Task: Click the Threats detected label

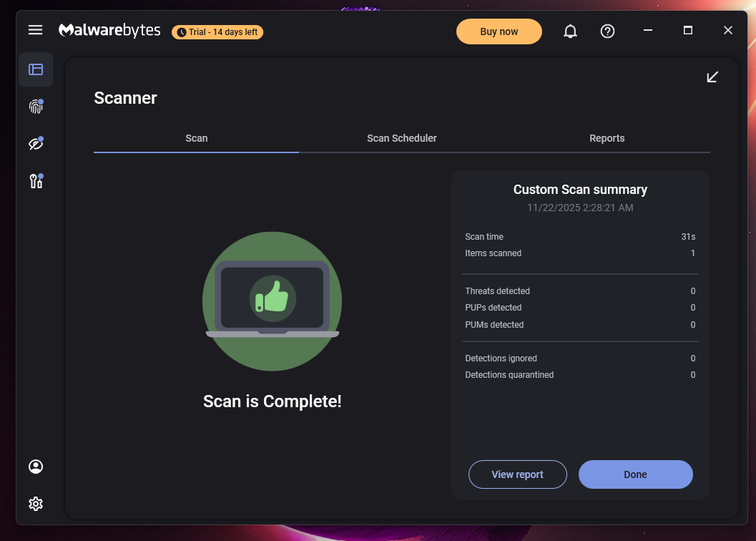Action: (497, 291)
